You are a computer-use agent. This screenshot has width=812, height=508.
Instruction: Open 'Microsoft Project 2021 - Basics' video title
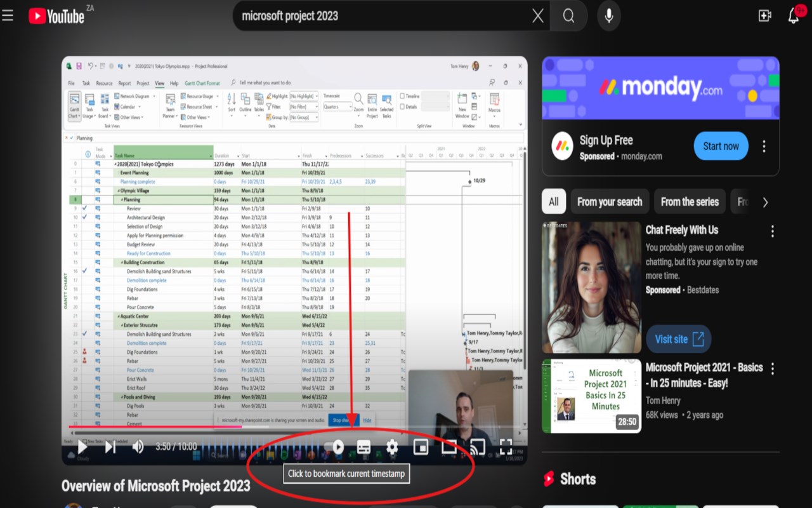(704, 375)
